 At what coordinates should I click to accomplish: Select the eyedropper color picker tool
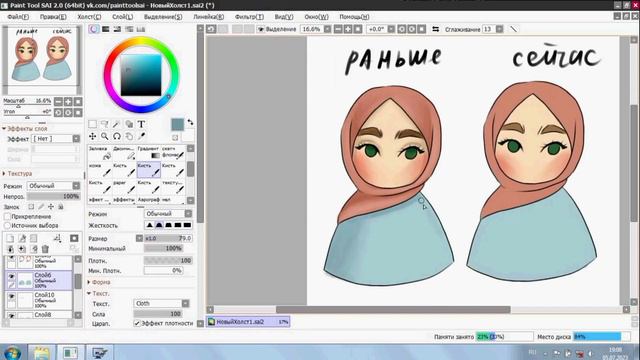click(x=141, y=136)
